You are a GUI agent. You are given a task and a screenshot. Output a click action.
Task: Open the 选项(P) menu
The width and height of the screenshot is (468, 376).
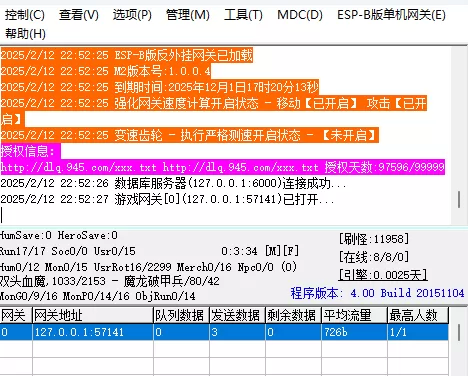(132, 15)
